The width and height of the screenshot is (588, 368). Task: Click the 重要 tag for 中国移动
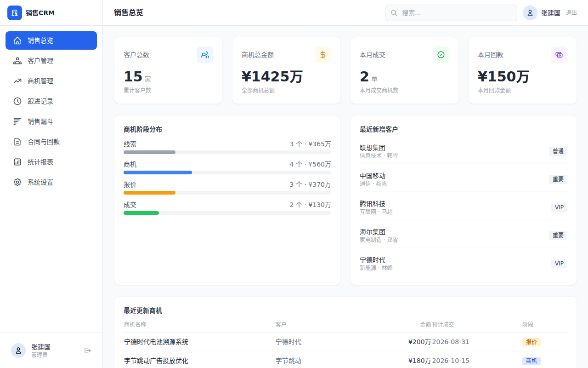[x=558, y=179]
